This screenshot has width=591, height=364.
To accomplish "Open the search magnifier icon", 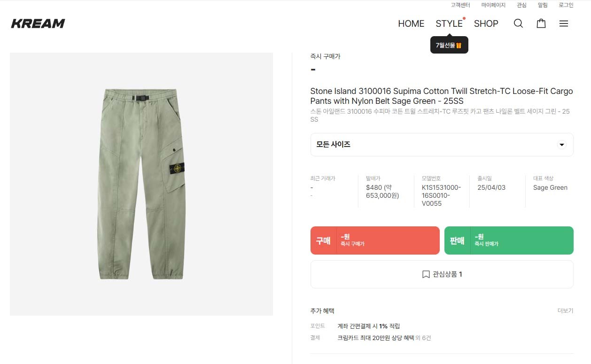I will (518, 23).
